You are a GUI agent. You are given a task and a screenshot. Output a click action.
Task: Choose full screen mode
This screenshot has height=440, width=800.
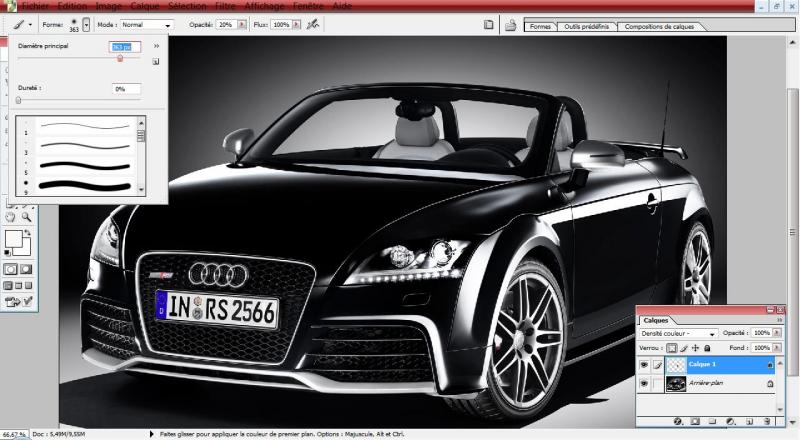click(29, 285)
